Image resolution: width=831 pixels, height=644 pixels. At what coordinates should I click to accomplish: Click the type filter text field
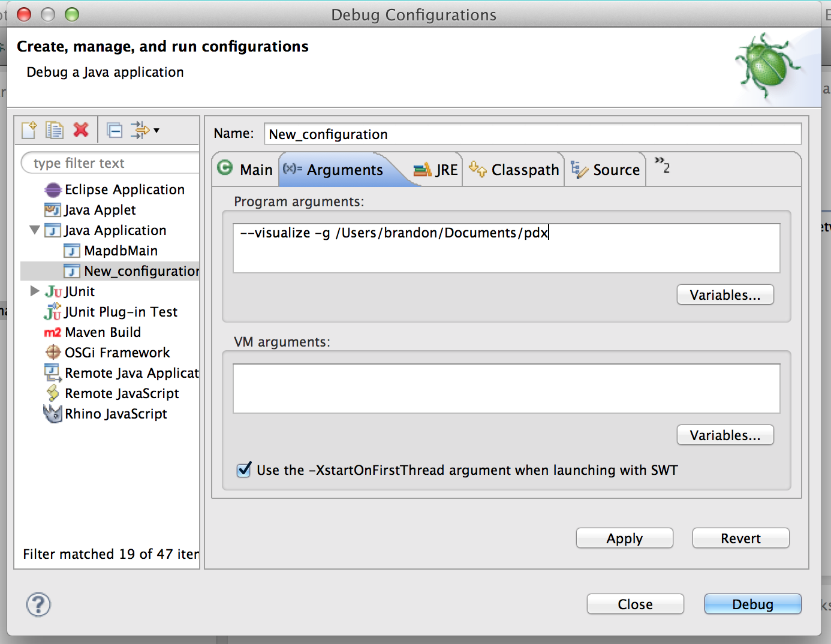(110, 163)
